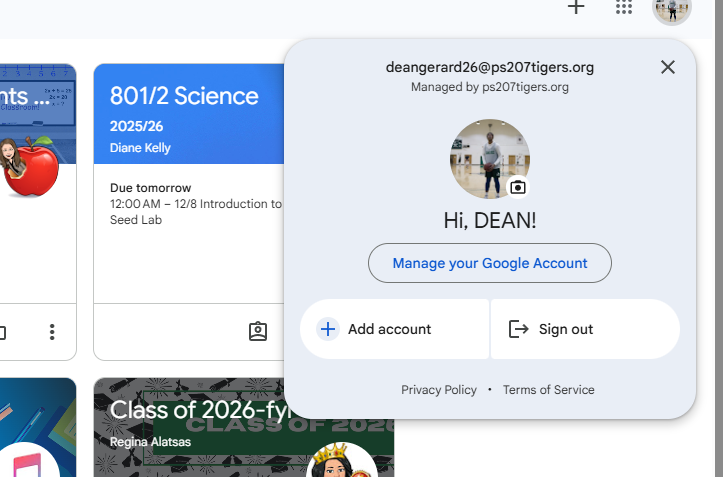This screenshot has height=477, width=723.
Task: Click the Due tomorrow heading
Action: coord(150,188)
